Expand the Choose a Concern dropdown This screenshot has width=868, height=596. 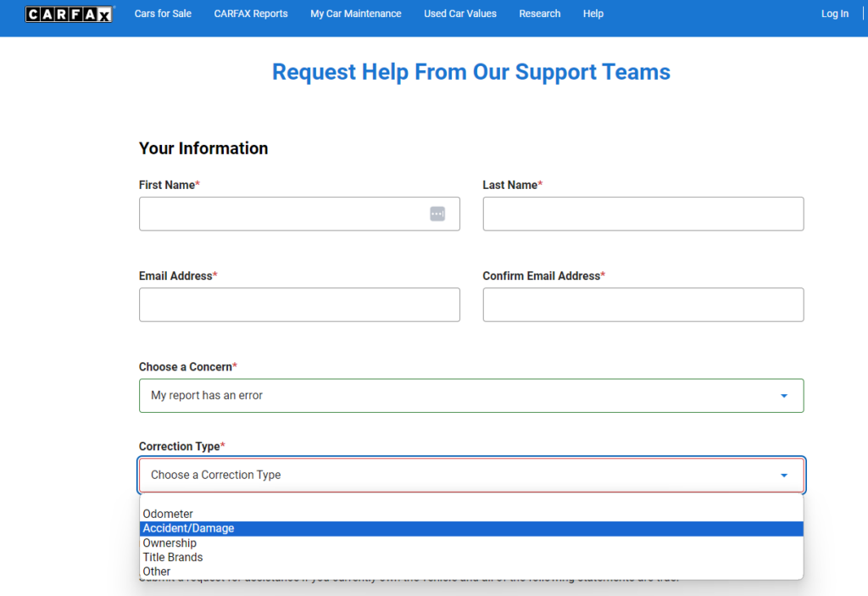point(470,396)
